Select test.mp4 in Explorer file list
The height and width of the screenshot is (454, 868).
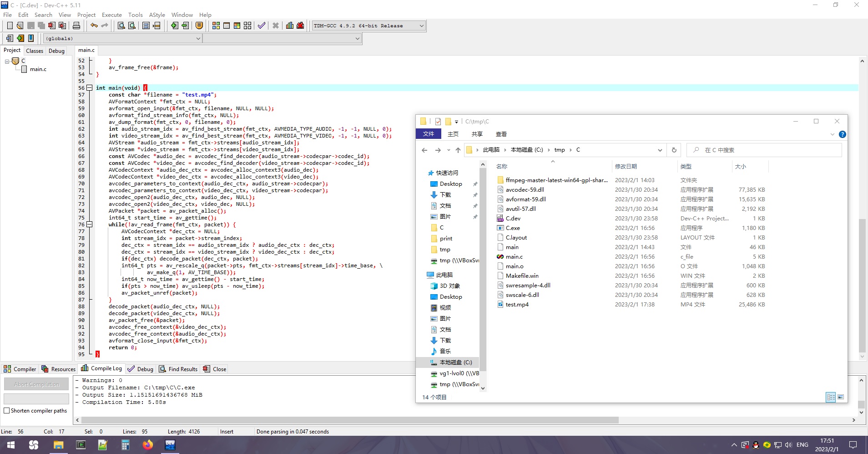coord(517,305)
